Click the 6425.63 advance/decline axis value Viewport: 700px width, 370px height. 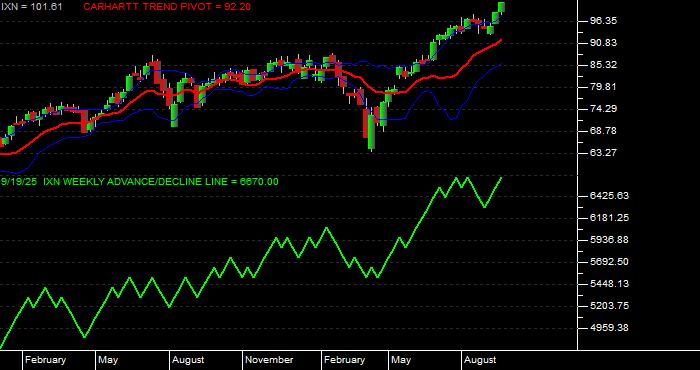pyautogui.click(x=608, y=196)
